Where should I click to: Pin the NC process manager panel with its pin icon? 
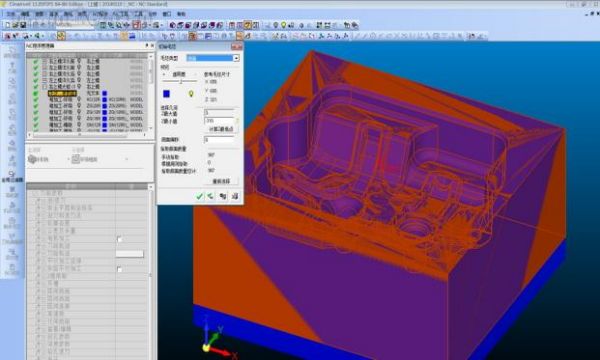click(x=146, y=46)
